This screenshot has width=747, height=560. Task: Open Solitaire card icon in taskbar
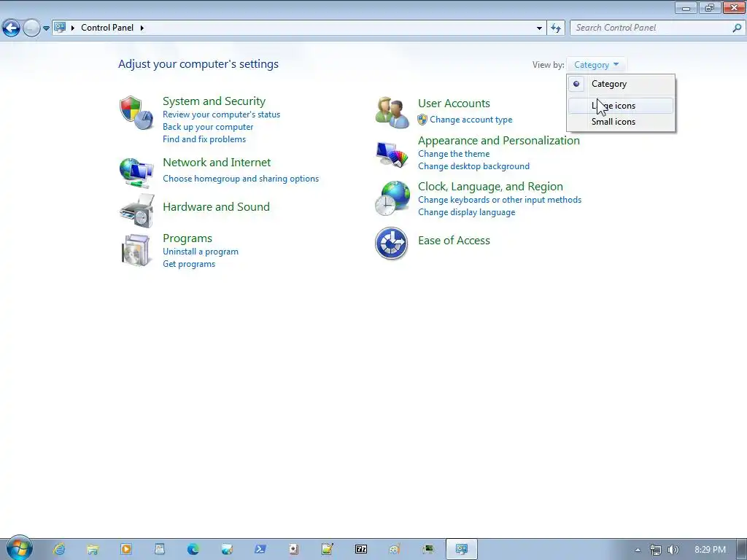294,549
